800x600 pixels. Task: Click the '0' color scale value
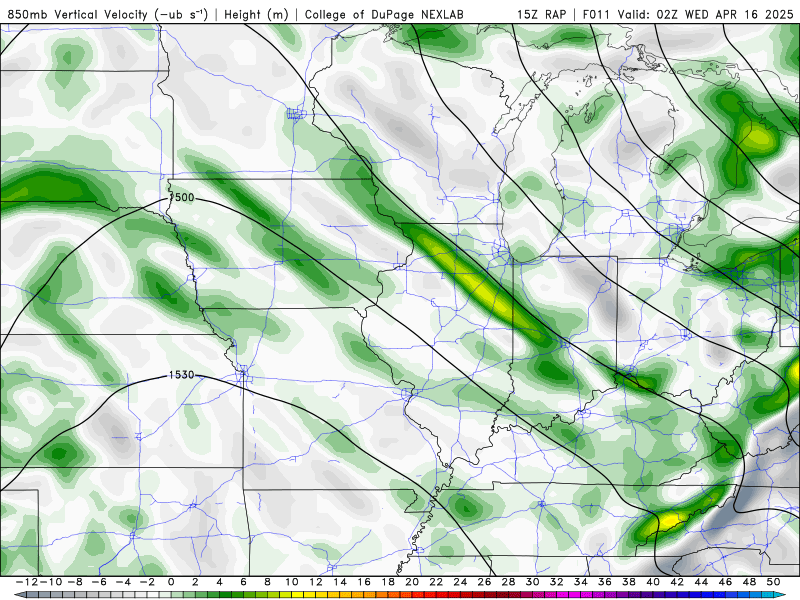[171, 582]
